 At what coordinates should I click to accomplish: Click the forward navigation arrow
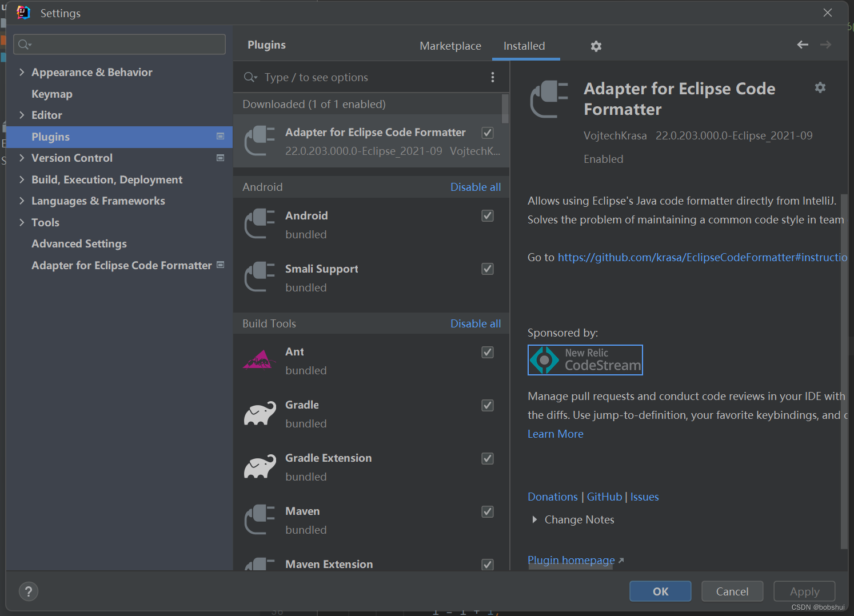(x=825, y=45)
